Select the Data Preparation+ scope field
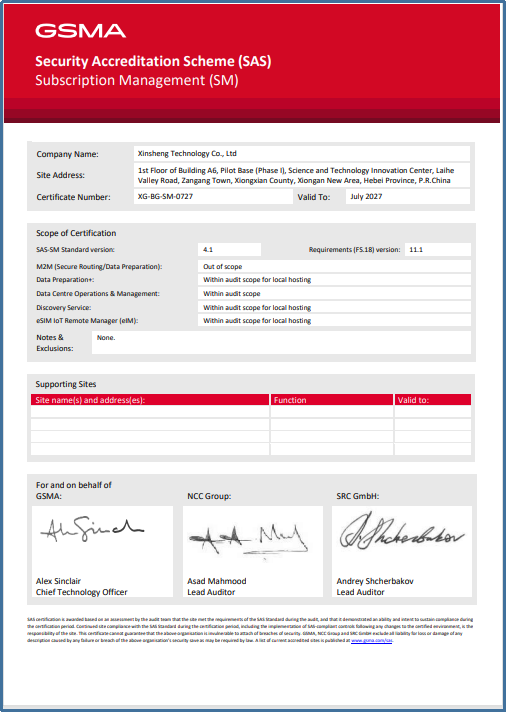The image size is (507, 712). tap(335, 280)
